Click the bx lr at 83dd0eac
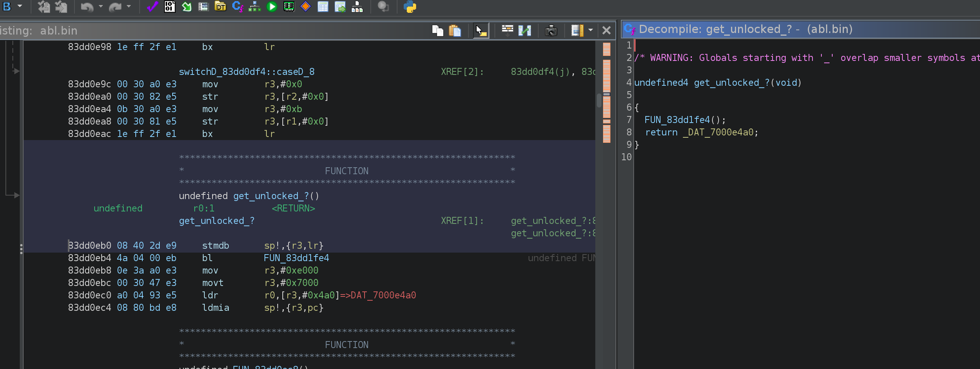This screenshot has height=369, width=980. click(x=238, y=134)
